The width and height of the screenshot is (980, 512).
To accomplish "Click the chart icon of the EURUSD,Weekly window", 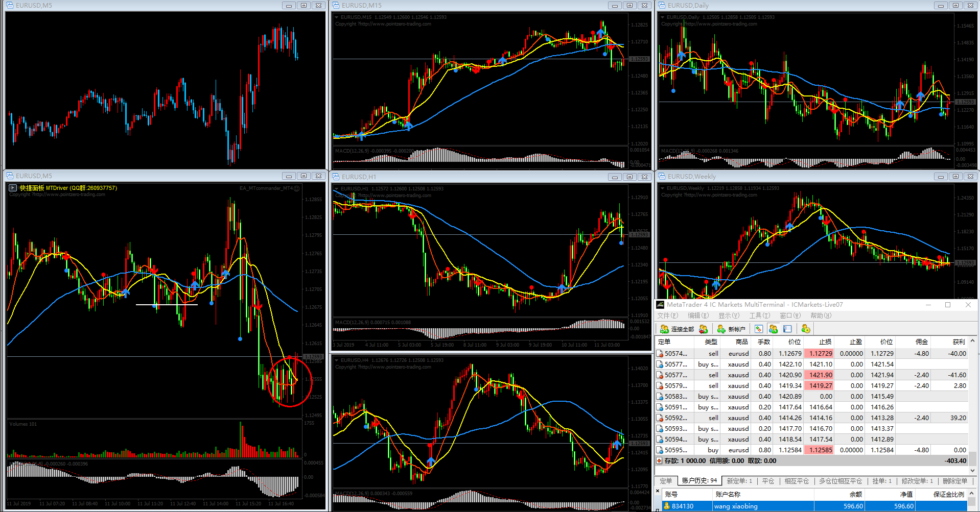I will pos(662,176).
